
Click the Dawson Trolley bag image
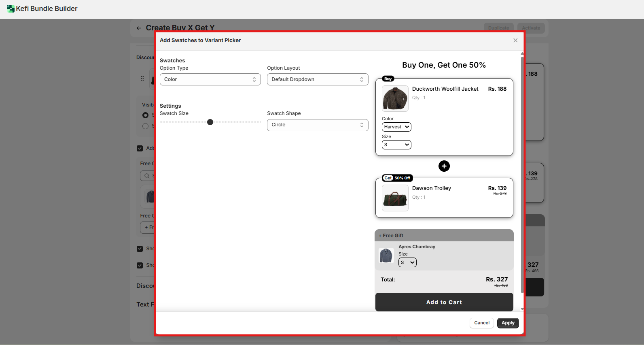pos(395,198)
